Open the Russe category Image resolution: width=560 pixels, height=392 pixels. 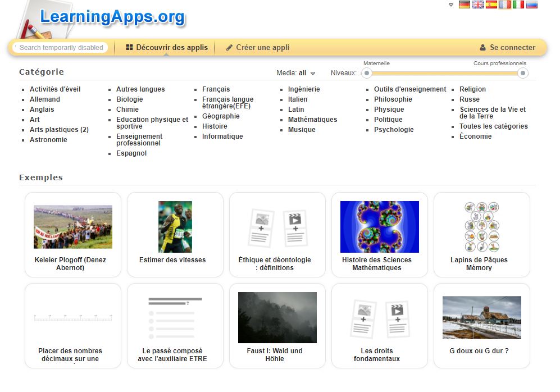click(x=470, y=99)
